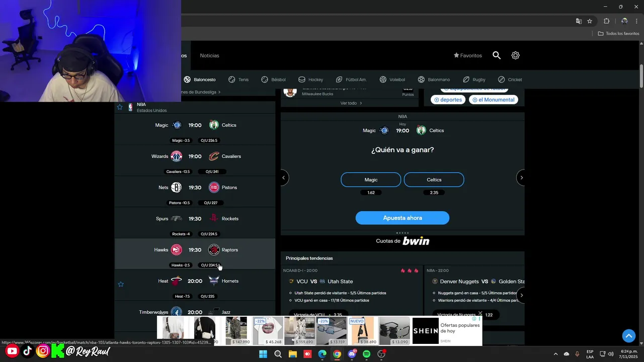The height and width of the screenshot is (362, 644).
Task: Click the scroll-to-top arrow button
Action: (x=628, y=335)
